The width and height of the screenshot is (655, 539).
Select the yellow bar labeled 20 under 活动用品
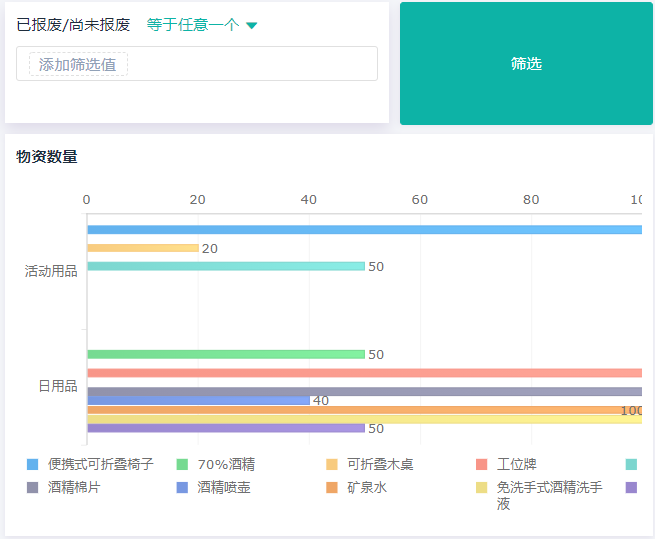click(x=142, y=248)
